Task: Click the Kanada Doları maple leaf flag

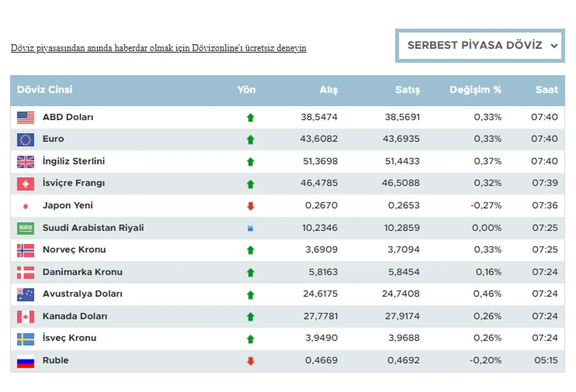Action: point(26,316)
